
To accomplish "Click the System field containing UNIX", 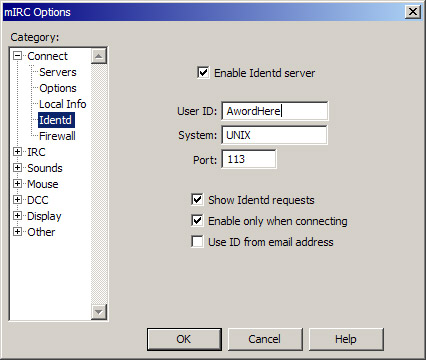I will (274, 135).
